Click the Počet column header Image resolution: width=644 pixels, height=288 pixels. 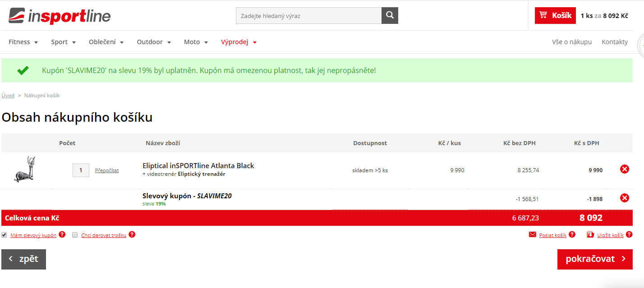click(67, 143)
